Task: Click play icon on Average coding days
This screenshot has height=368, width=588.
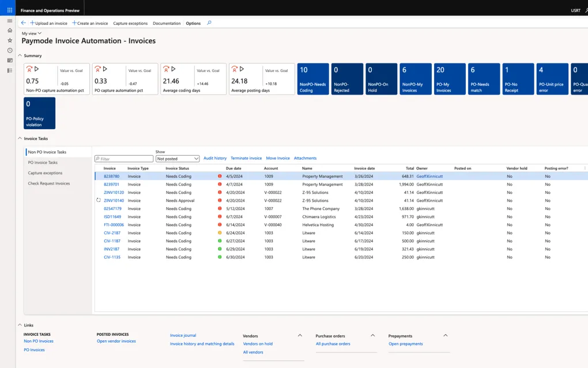Action: pos(173,69)
